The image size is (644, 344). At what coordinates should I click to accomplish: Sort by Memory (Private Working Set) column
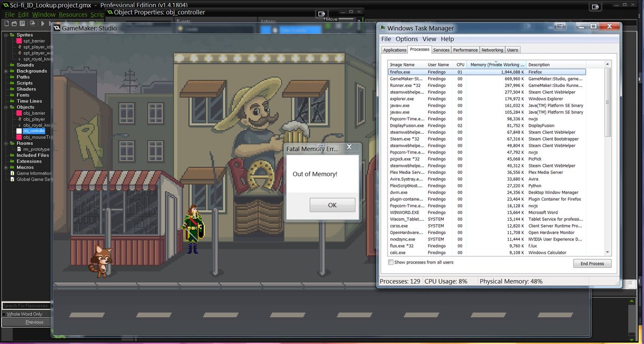(496, 64)
